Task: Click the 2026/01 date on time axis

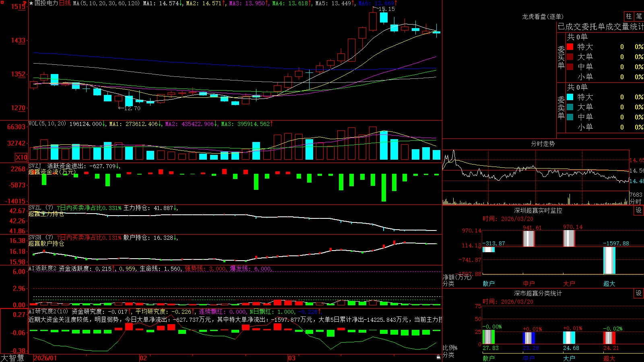Action: (x=45, y=358)
